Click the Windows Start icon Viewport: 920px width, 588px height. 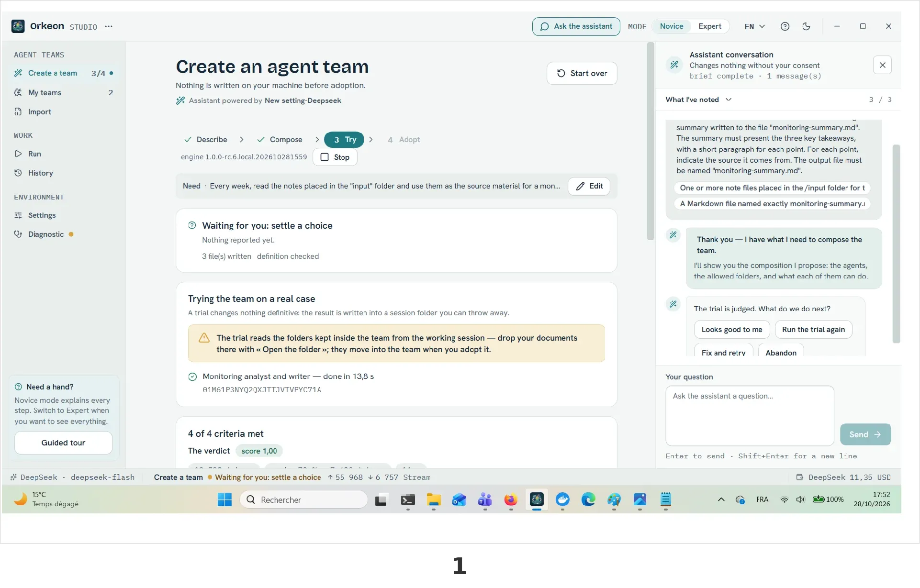(224, 500)
